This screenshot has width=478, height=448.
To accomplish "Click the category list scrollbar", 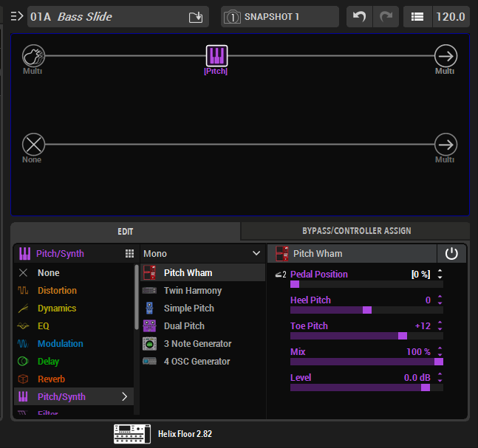I will click(137, 297).
